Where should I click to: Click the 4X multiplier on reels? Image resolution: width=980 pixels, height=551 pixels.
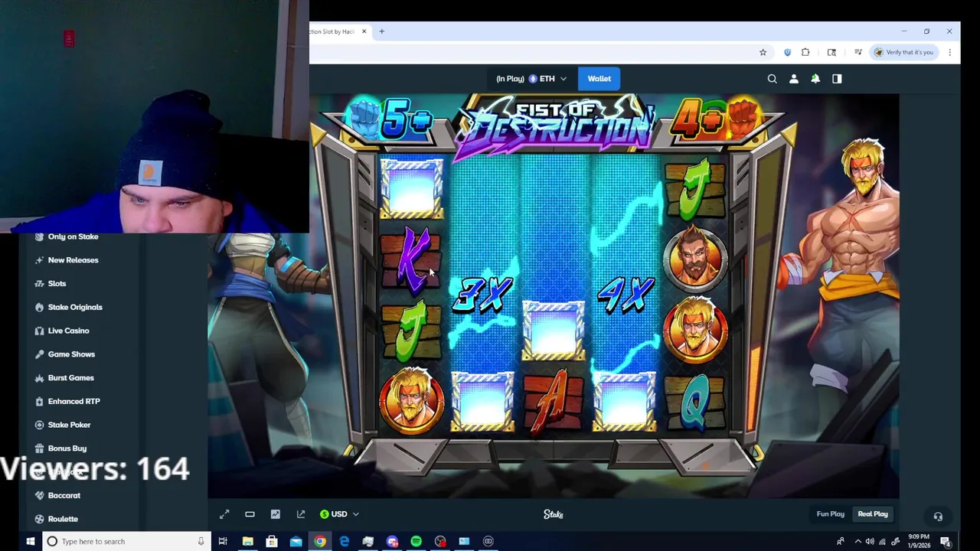click(625, 294)
